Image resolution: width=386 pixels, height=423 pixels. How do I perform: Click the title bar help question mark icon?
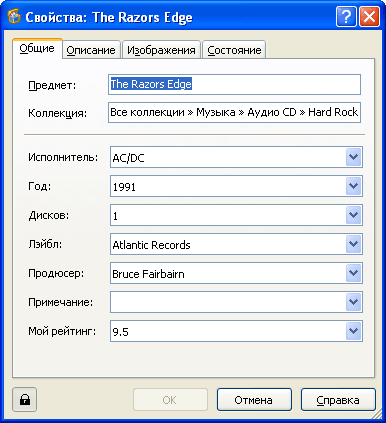(346, 16)
